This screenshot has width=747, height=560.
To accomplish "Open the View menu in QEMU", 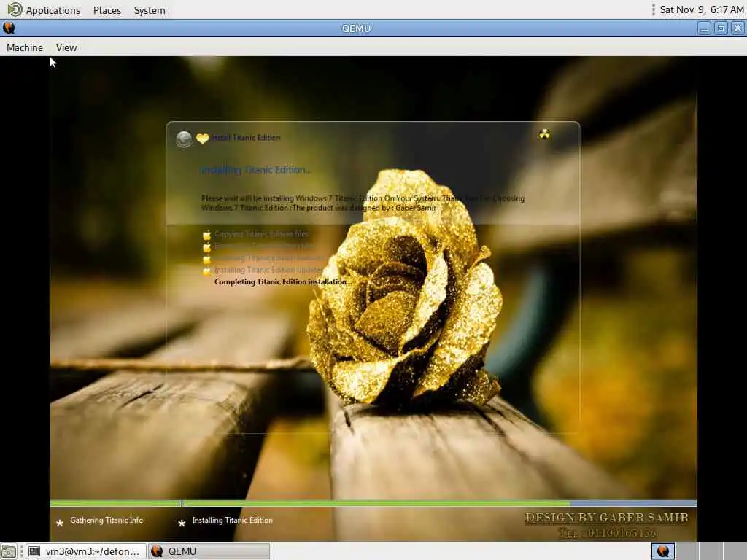I will (66, 47).
